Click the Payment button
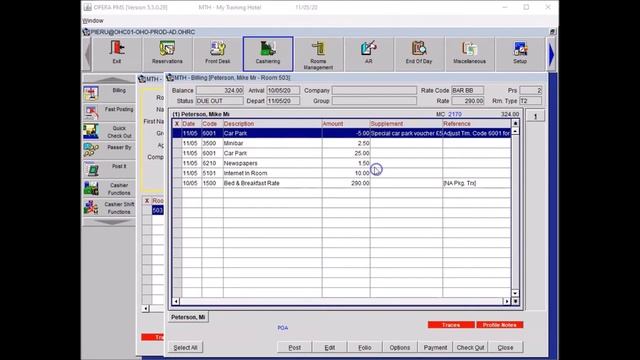The image size is (640, 360). pos(435,347)
